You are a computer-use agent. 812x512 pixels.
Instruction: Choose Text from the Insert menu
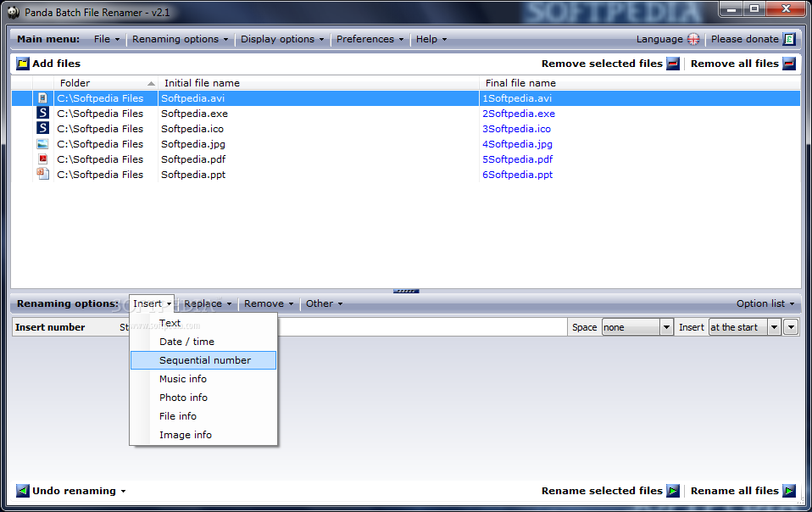[x=203, y=323]
